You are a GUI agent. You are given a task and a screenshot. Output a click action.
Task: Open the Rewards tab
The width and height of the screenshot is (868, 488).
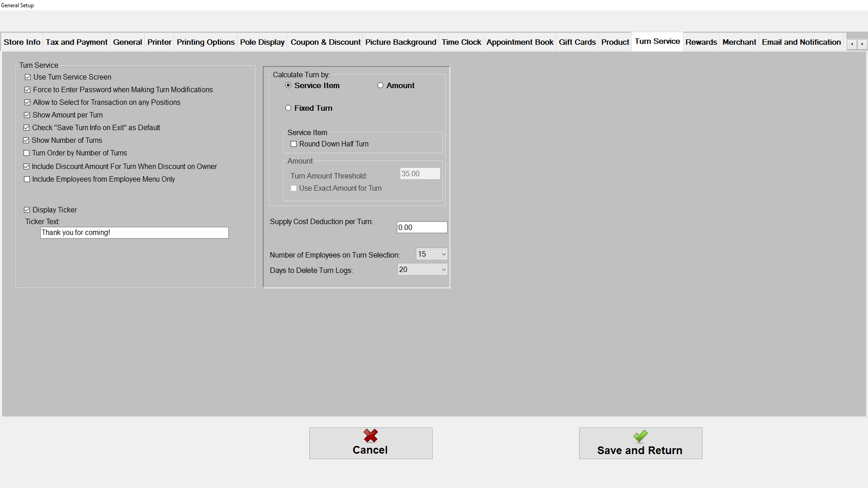point(701,42)
